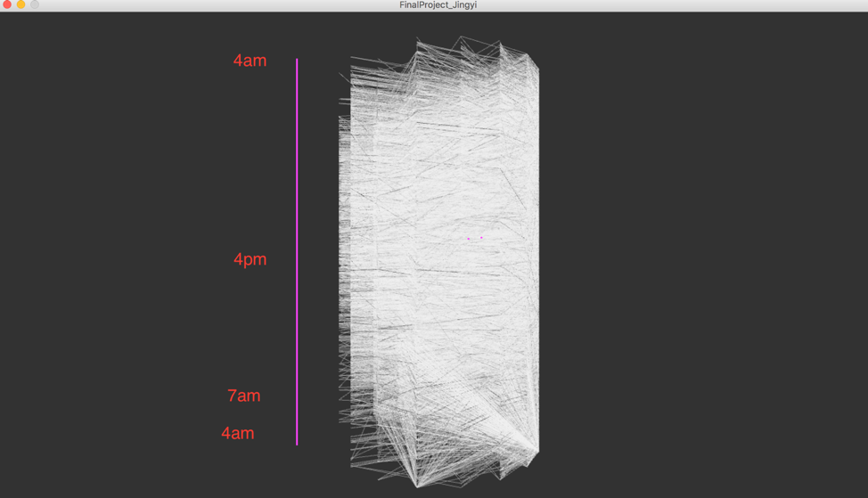Viewport: 868px width, 498px height.
Task: Click the left magenta dot in visualization
Action: [469, 239]
